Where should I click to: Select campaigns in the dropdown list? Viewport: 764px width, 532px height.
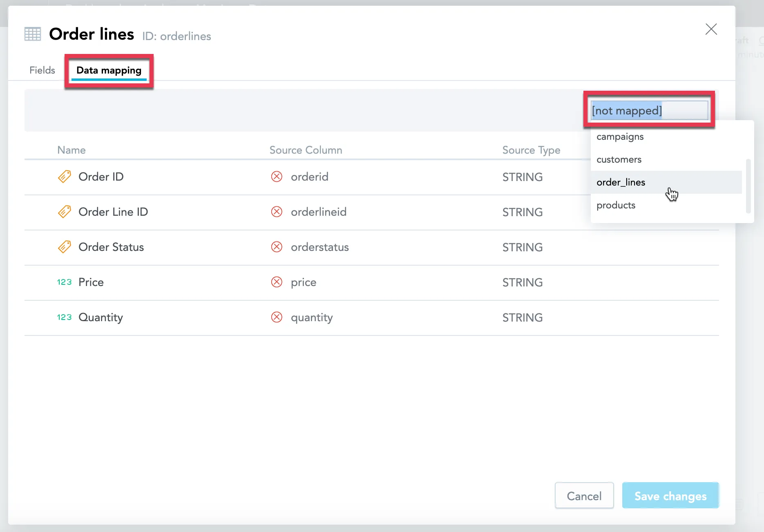point(619,136)
